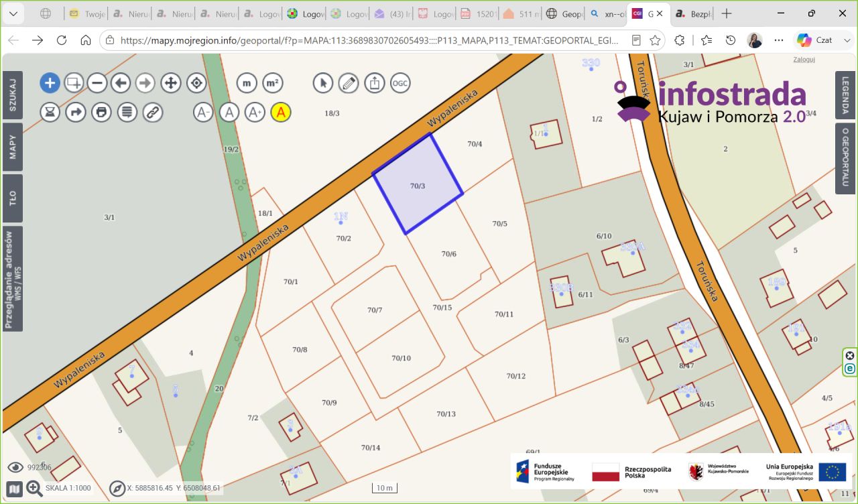Add page to favorites star icon
This screenshot has width=858, height=504.
[x=655, y=40]
